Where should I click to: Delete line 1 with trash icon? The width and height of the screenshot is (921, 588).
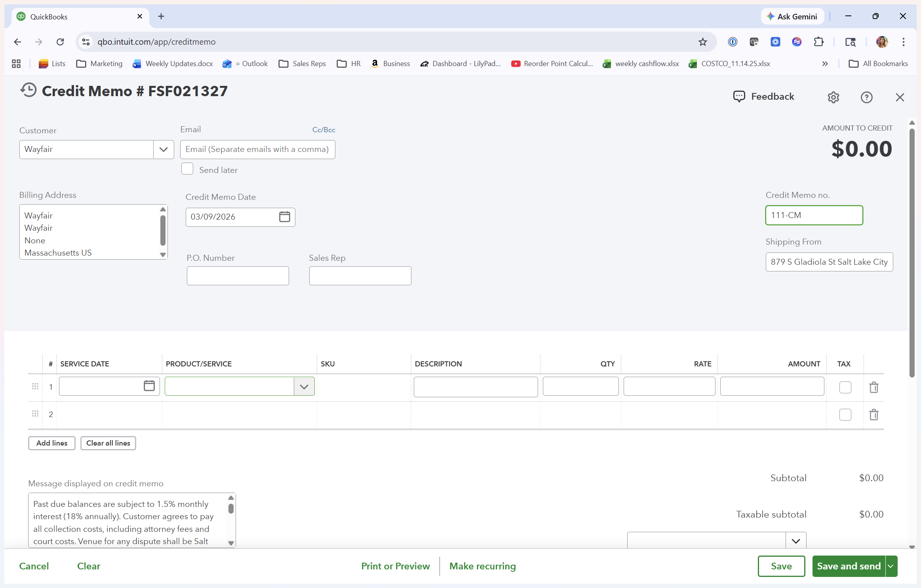(x=874, y=387)
